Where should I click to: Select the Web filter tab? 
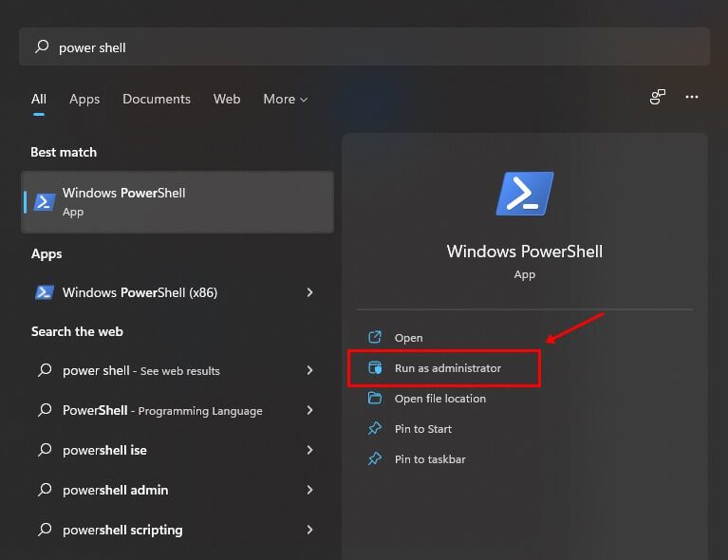[x=227, y=100]
